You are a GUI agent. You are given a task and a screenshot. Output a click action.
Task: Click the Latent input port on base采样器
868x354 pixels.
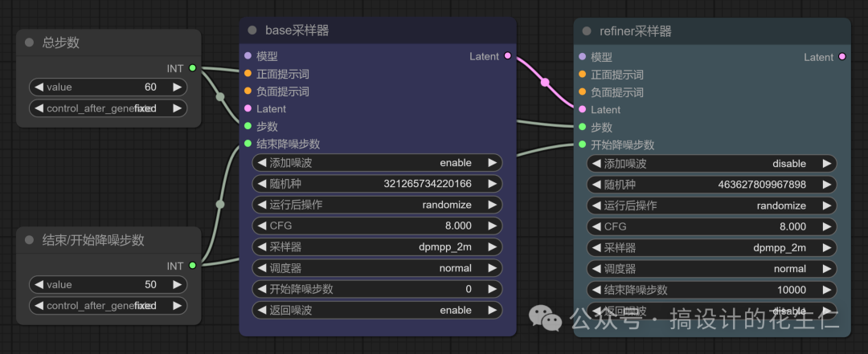tap(248, 109)
